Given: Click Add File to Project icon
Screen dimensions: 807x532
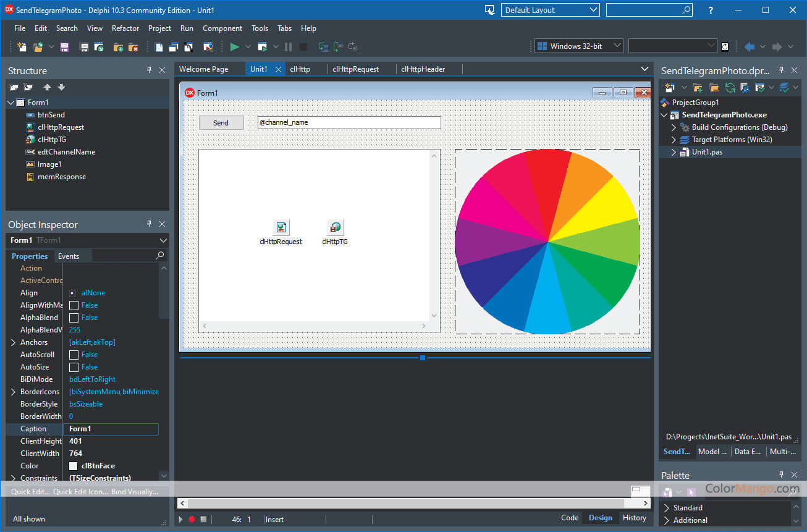Looking at the screenshot, I should pos(119,47).
